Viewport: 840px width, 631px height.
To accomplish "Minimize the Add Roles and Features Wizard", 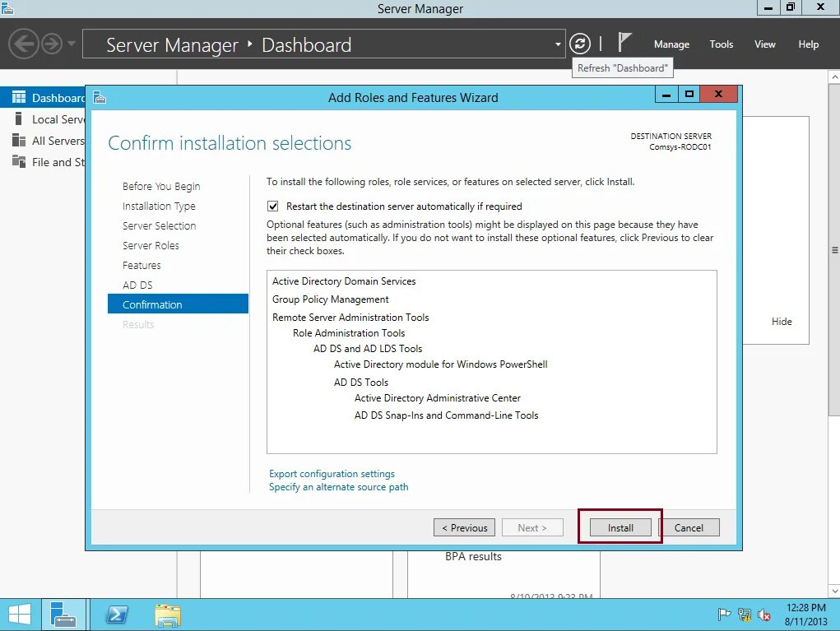I will click(x=666, y=95).
